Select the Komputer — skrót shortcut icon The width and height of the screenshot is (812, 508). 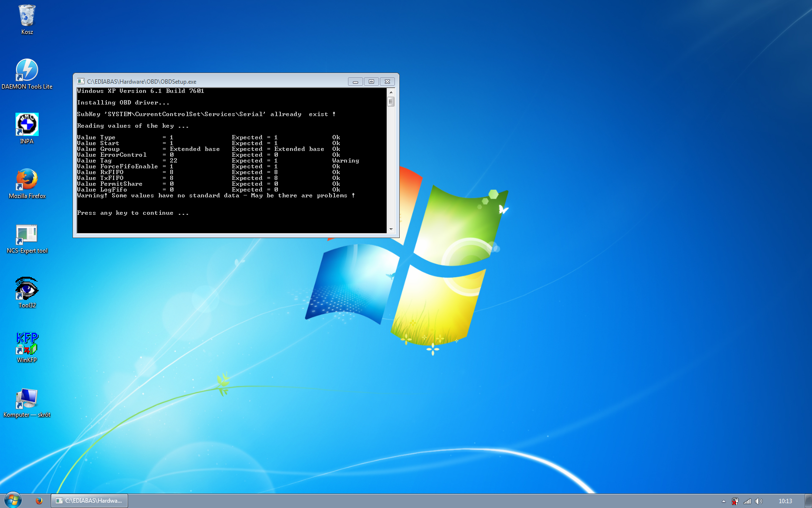[x=27, y=402]
